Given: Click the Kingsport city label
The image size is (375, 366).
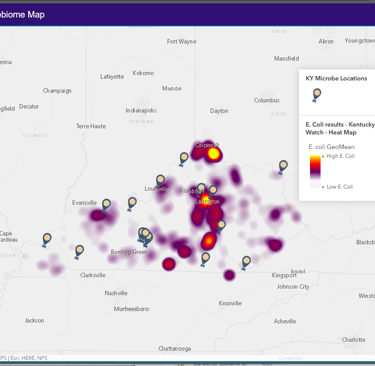Looking at the screenshot, I should pos(284,275).
